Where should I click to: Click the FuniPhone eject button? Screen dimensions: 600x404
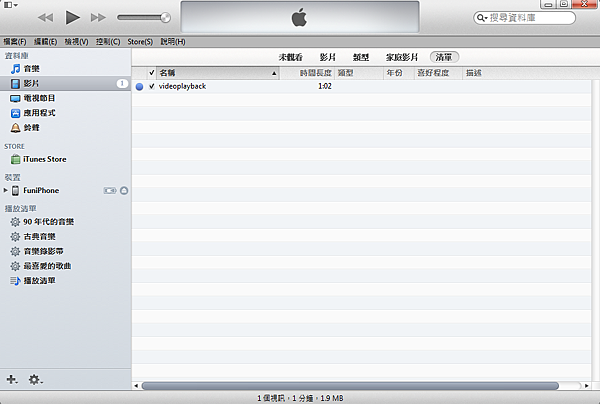124,191
